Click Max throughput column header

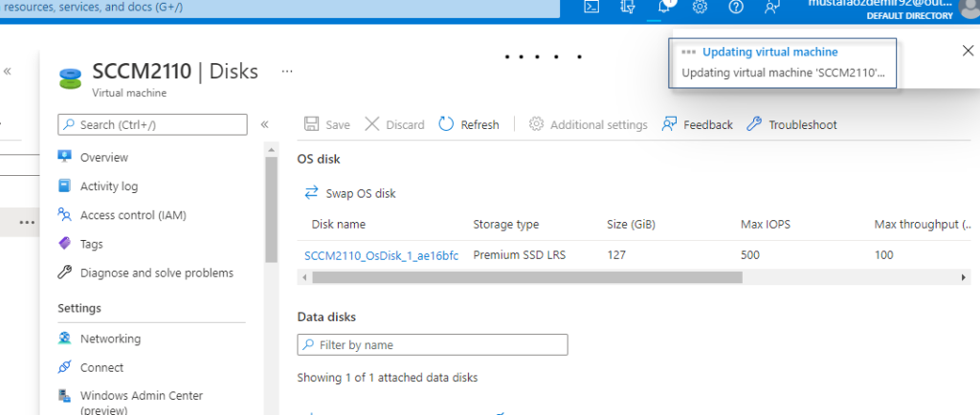tap(922, 224)
